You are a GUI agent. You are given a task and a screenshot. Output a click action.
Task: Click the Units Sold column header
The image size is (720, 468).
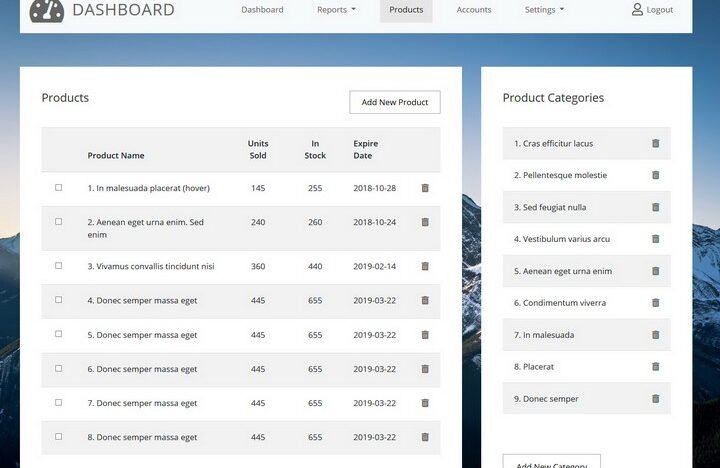coord(258,149)
